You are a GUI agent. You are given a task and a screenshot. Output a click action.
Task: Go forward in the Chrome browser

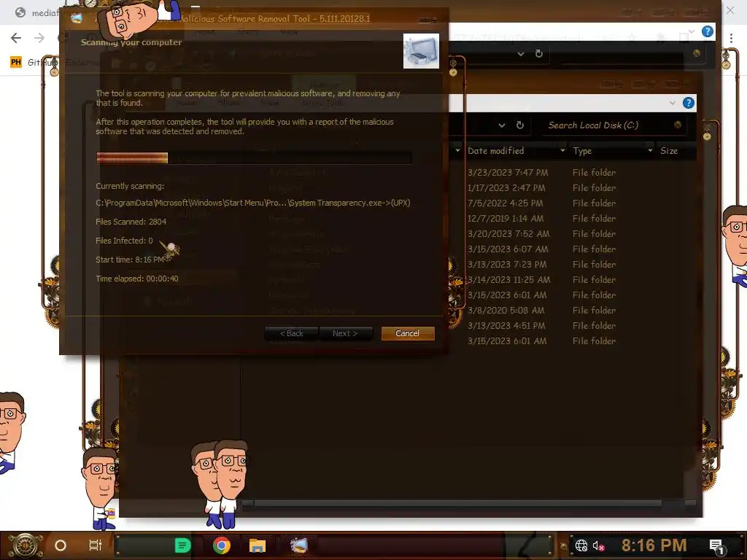coord(39,38)
